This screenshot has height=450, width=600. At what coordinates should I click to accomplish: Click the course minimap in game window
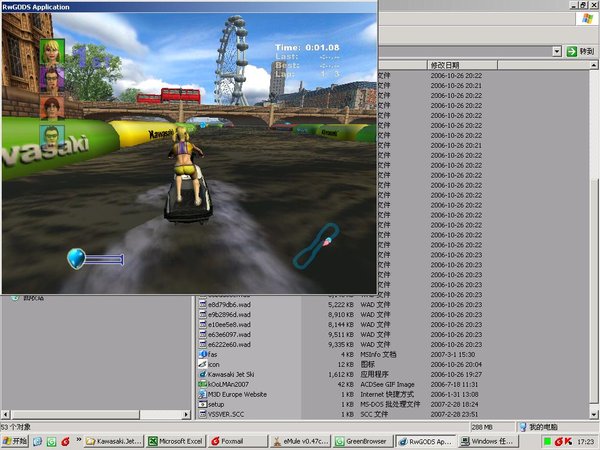pyautogui.click(x=318, y=246)
